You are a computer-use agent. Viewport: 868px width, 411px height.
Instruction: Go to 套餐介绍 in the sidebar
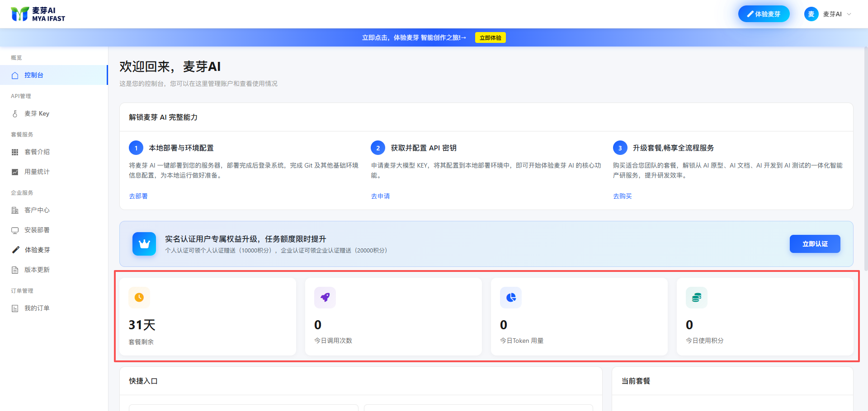click(54, 152)
